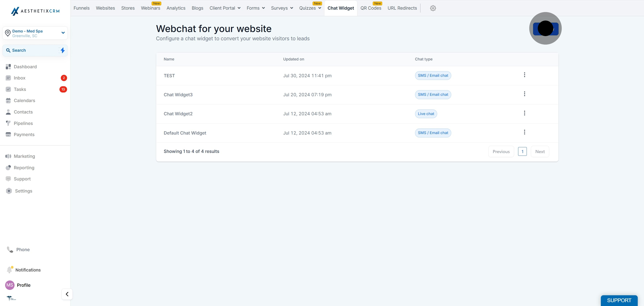Viewport: 644px width, 306px height.
Task: Click the Next pagination button
Action: [540, 151]
